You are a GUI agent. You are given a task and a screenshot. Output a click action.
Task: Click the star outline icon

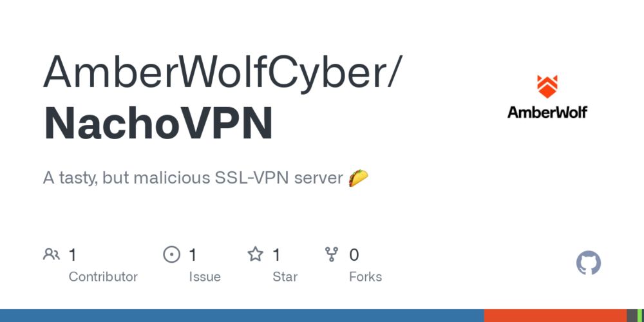255,254
